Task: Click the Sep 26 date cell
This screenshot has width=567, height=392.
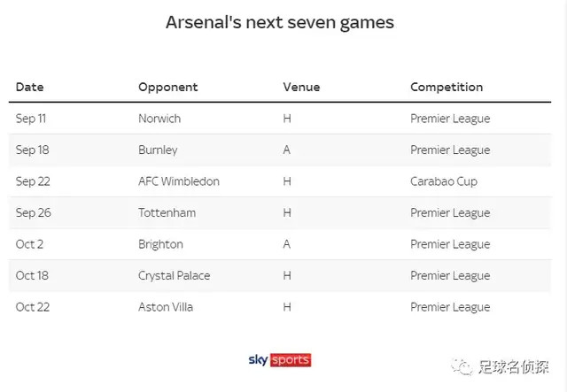Action: [34, 212]
